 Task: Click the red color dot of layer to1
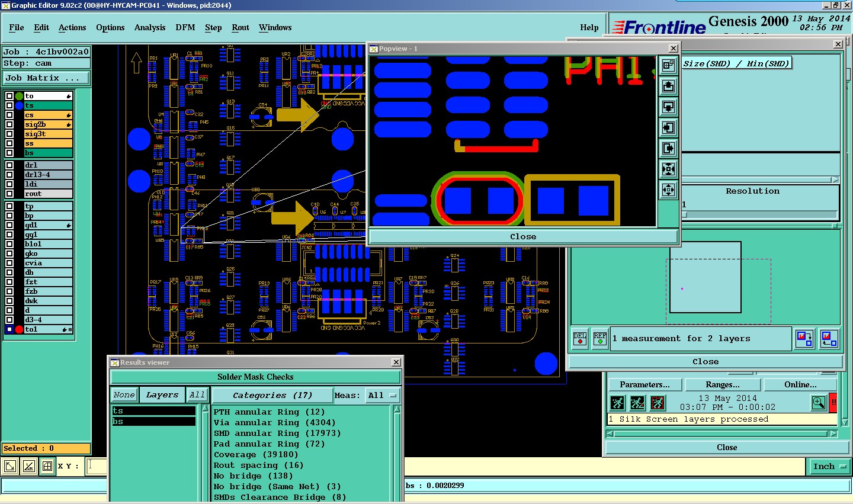coord(19,329)
